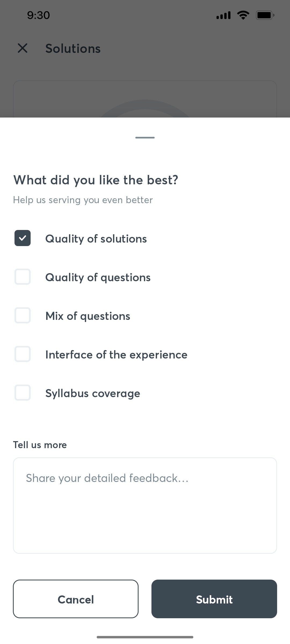Click the X icon next to Solutions

[x=22, y=49]
